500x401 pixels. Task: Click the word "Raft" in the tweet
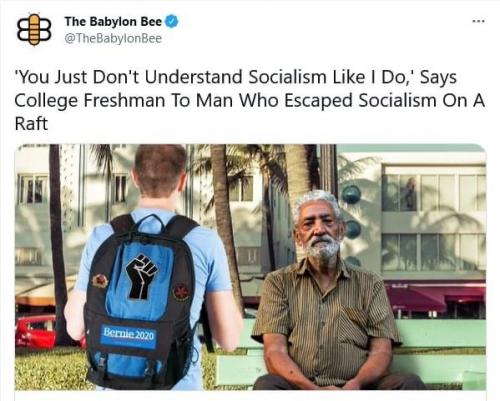[31, 123]
